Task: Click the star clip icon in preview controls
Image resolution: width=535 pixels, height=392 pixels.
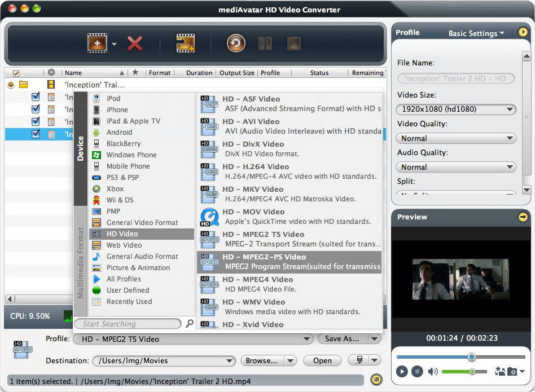Action: pyautogui.click(x=500, y=371)
